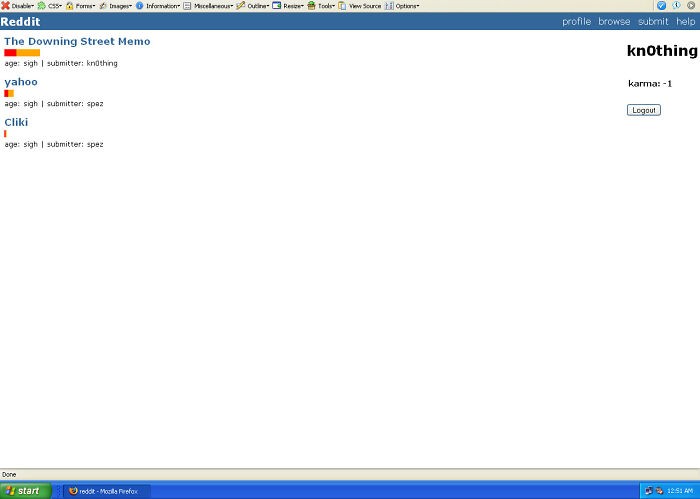Open the Images toolbar menu
The width and height of the screenshot is (700, 499).
[x=116, y=6]
